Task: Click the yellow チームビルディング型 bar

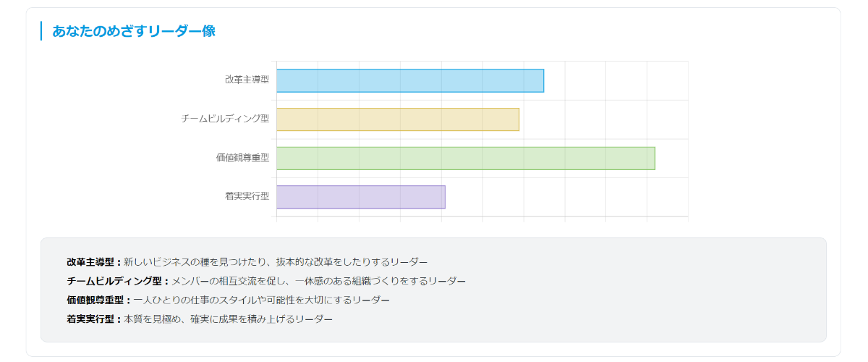Action: click(x=397, y=119)
